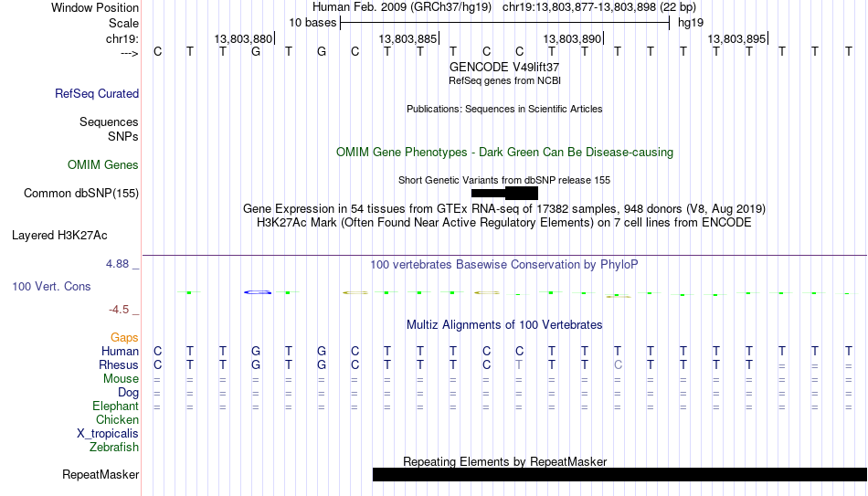This screenshot has height=496, width=868.
Task: Click the 13,803,880 position marker
Action: coord(244,38)
